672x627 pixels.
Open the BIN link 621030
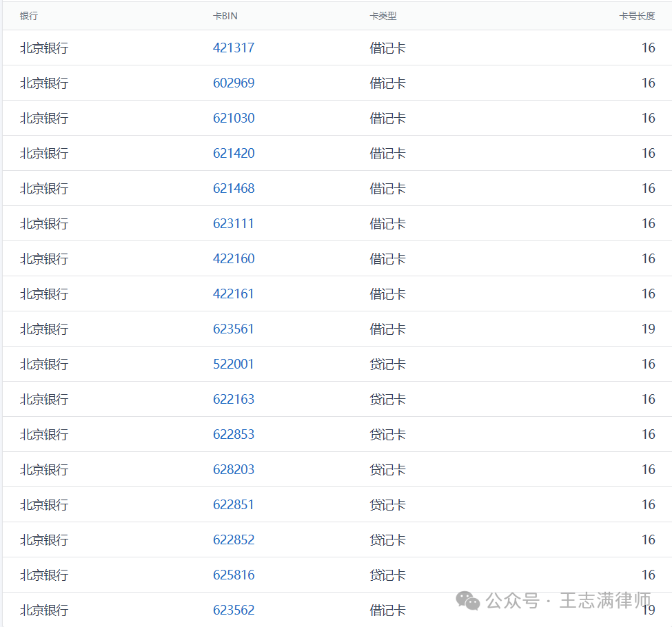pos(234,118)
